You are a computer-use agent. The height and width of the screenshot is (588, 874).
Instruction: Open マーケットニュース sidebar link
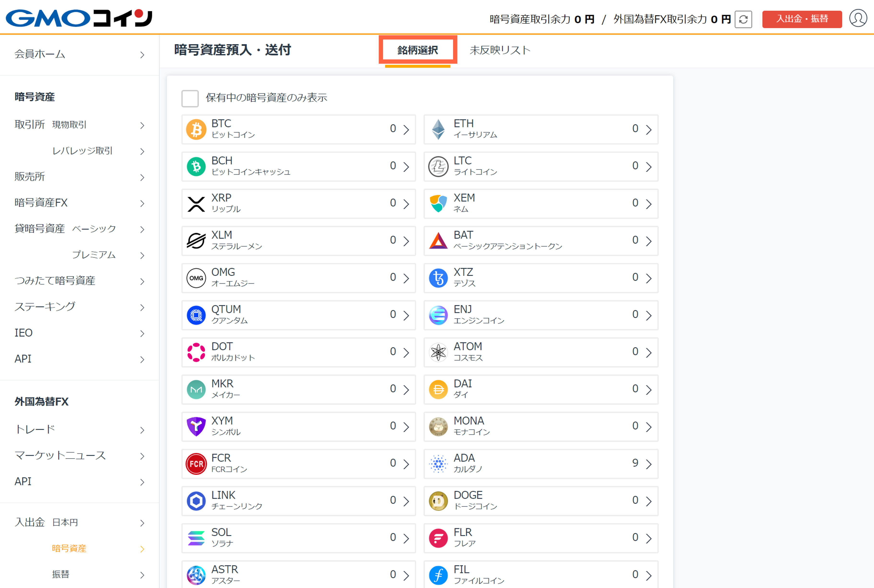pos(79,456)
